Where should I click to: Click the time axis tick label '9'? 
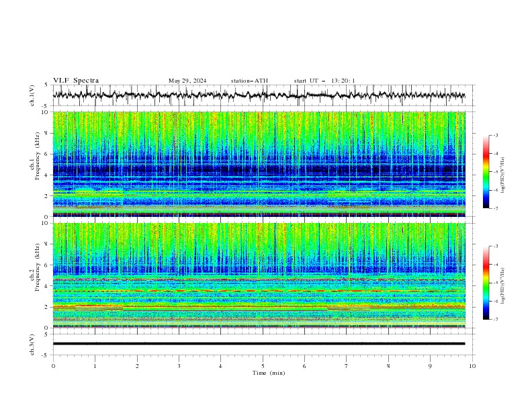point(430,366)
